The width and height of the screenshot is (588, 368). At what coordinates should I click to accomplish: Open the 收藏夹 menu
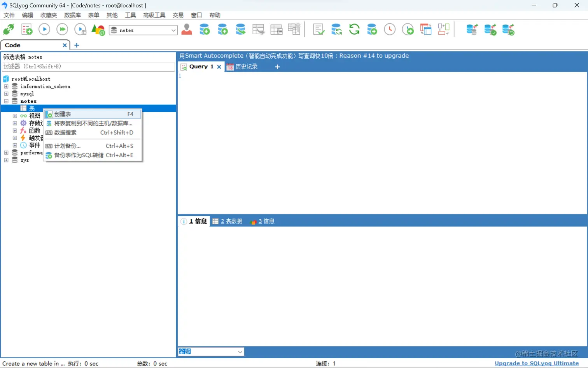(49, 15)
